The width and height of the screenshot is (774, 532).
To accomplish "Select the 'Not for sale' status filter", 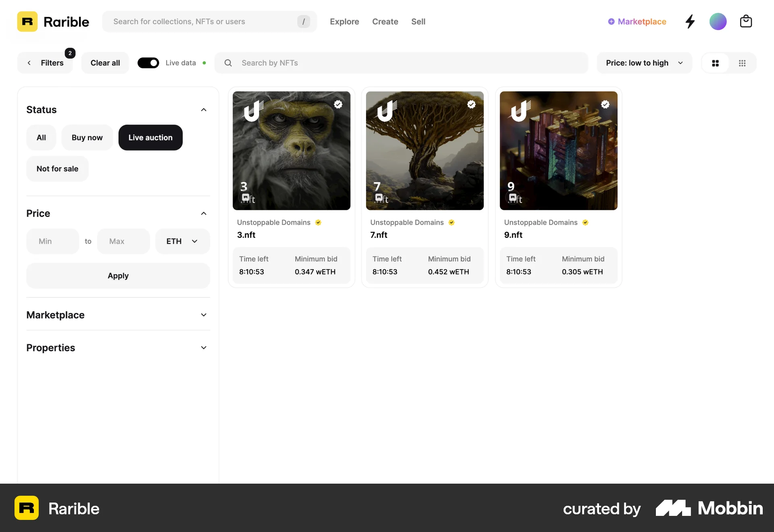I will pos(57,168).
